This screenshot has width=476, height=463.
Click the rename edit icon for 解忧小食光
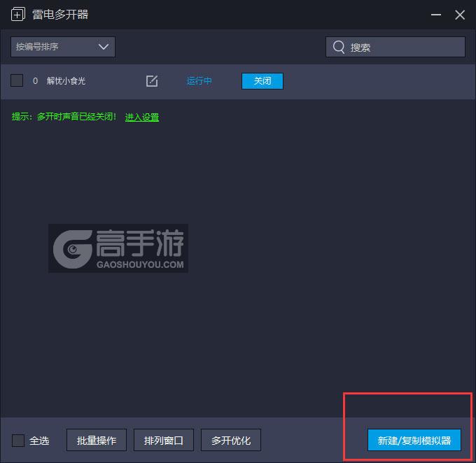pos(152,81)
